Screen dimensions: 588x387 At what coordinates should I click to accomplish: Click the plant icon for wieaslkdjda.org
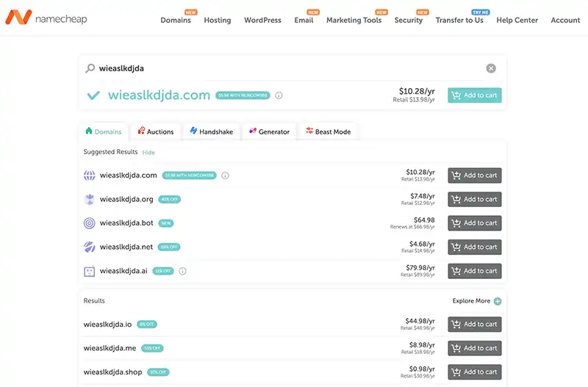tap(89, 199)
